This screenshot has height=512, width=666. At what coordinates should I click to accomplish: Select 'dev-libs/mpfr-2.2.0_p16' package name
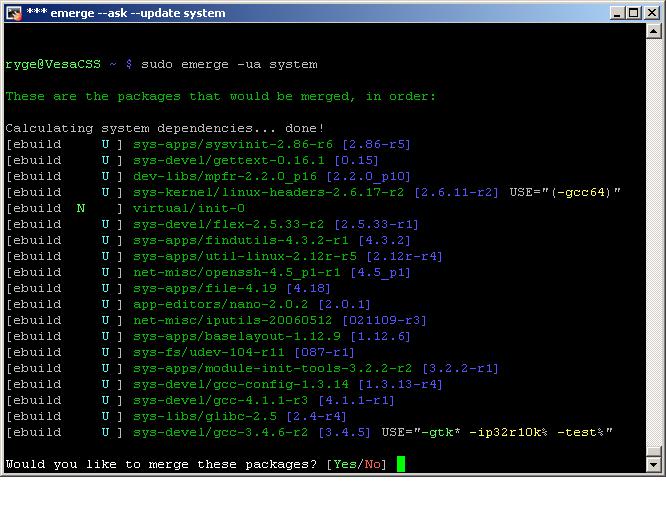[225, 176]
